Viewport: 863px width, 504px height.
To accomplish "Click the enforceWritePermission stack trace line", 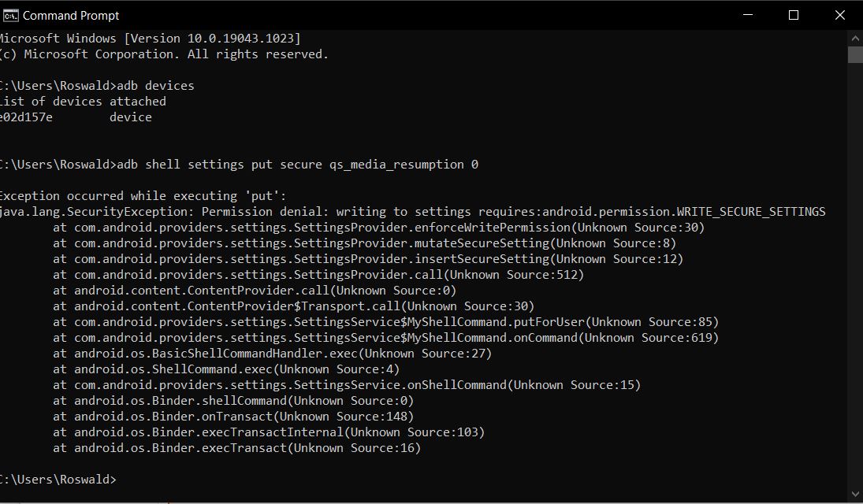I will [378, 228].
